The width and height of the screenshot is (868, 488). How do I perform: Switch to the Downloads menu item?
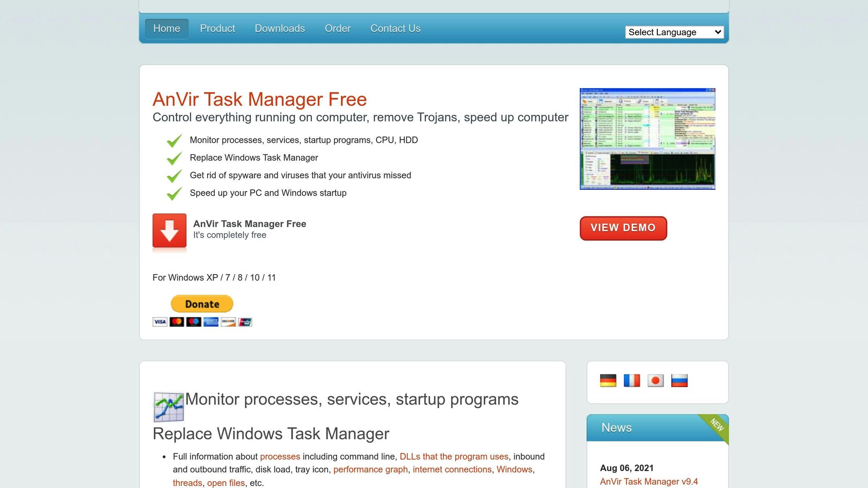[279, 28]
